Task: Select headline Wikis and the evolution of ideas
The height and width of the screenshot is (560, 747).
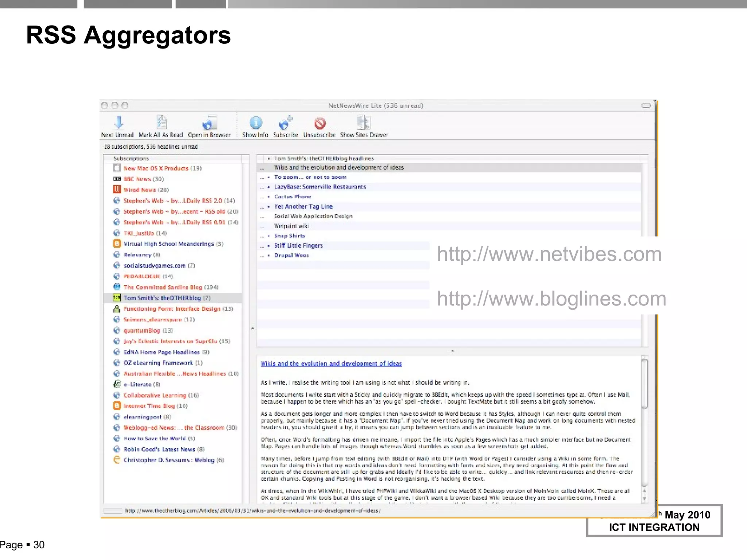Action: (x=449, y=168)
